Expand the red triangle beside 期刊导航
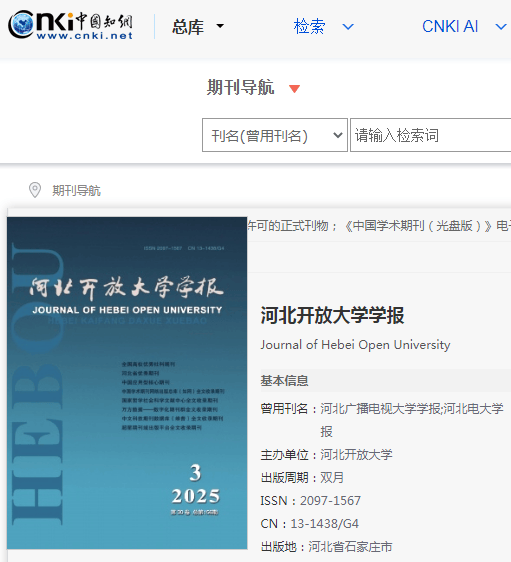Viewport: 511px width, 562px height. pos(294,89)
